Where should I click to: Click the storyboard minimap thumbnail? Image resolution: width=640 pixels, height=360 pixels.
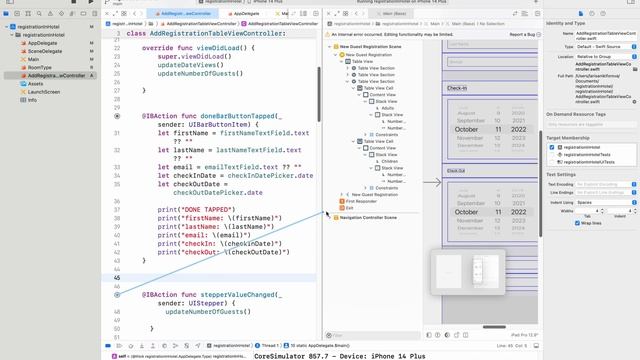coord(468,272)
